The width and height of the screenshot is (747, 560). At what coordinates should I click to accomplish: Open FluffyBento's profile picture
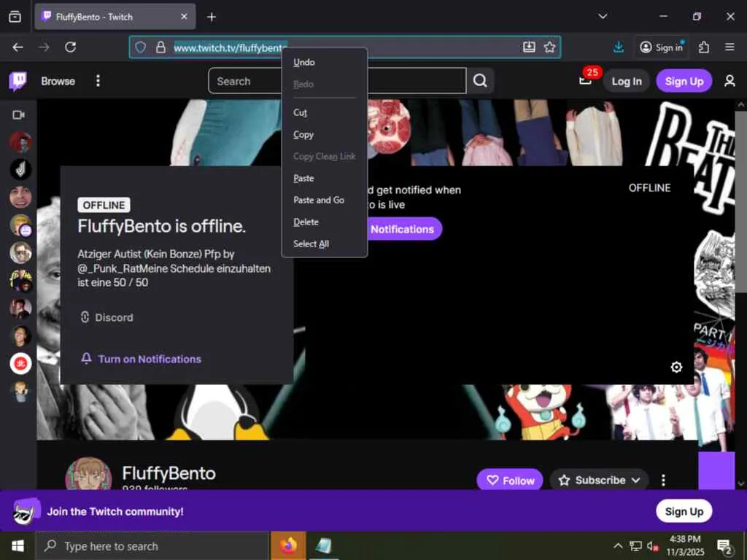coord(88,474)
